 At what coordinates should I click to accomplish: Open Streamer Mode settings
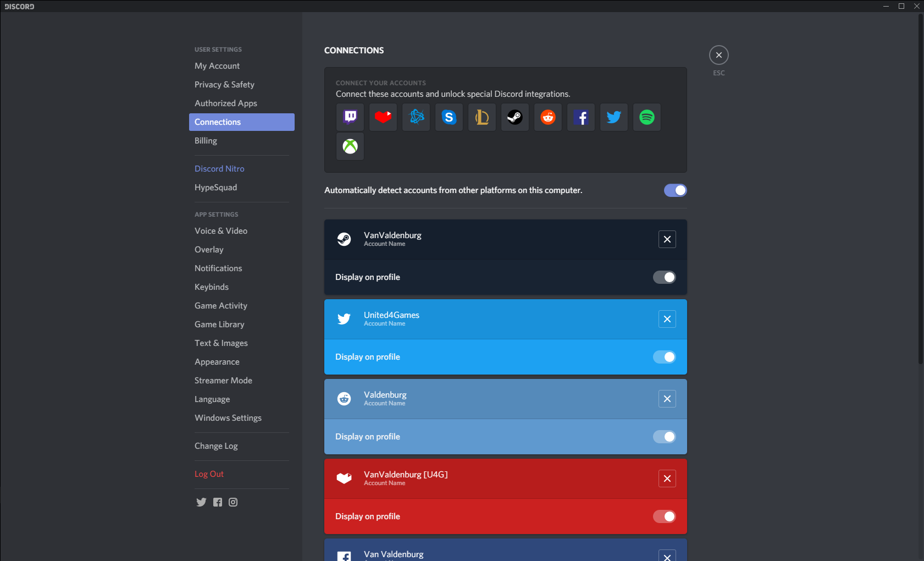pyautogui.click(x=242, y=381)
